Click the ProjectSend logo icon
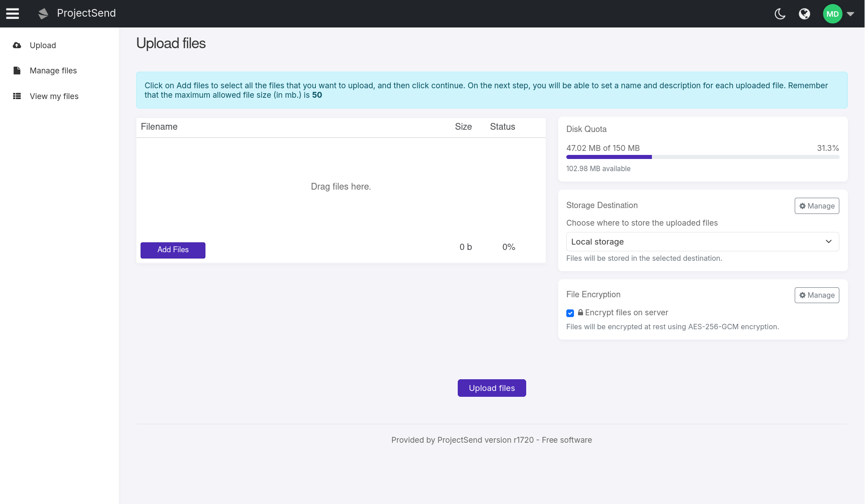Screen dimensions: 865x504 coord(43,14)
